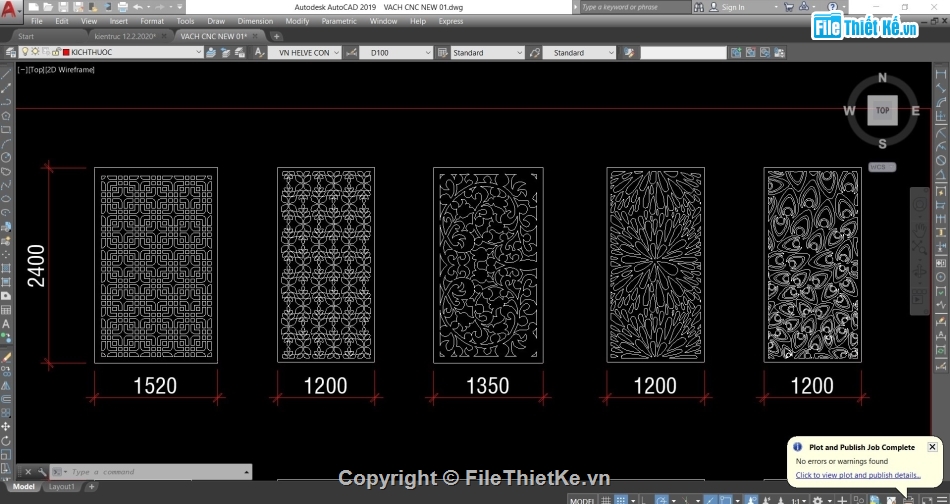Toggle Polar tracking in status bar
The image size is (950, 504).
click(661, 500)
